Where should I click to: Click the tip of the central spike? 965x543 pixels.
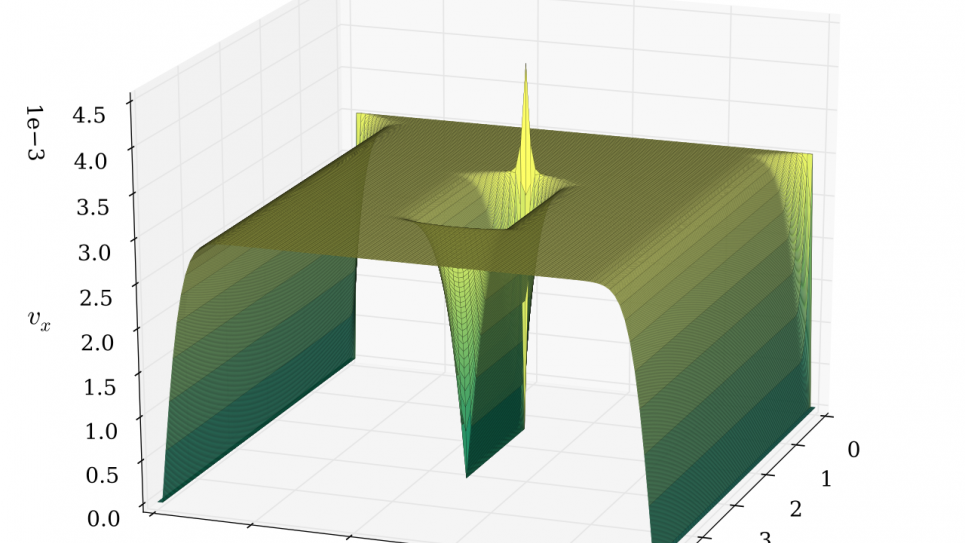(x=525, y=66)
